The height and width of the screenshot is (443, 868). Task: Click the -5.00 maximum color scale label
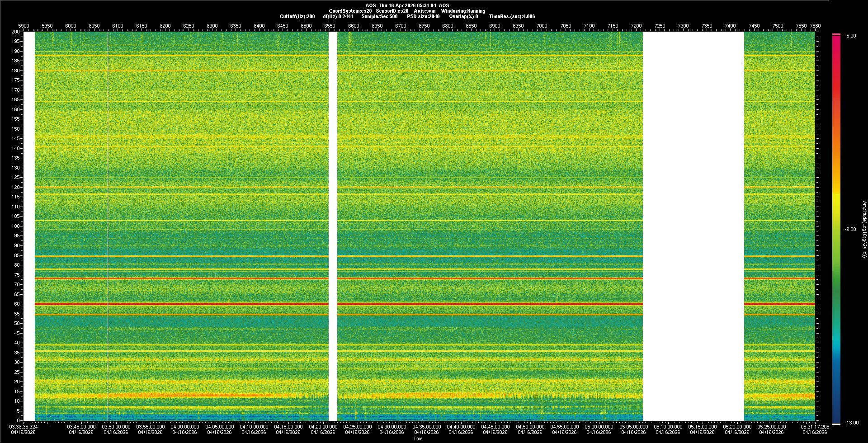[850, 36]
